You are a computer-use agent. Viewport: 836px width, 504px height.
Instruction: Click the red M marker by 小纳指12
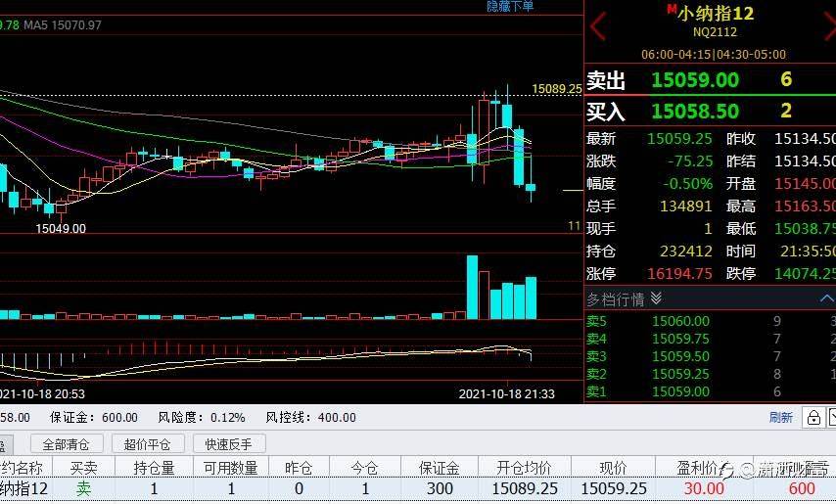[x=672, y=9]
